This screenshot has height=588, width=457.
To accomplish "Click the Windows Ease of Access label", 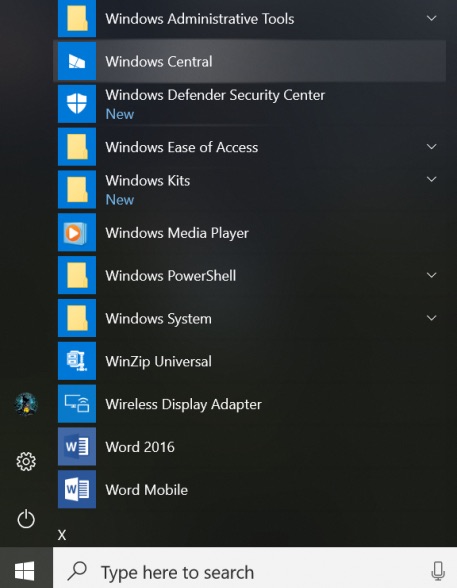I will pos(181,147).
